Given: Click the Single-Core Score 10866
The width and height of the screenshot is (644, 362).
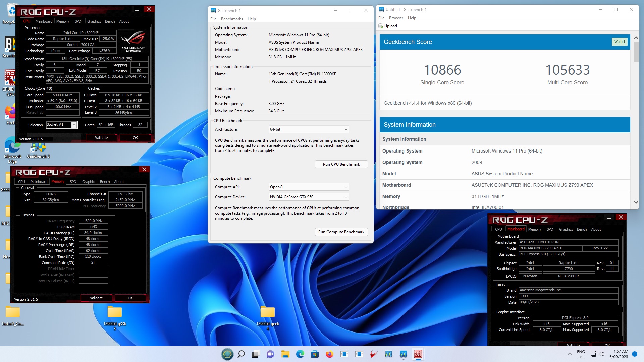Looking at the screenshot, I should click(442, 70).
